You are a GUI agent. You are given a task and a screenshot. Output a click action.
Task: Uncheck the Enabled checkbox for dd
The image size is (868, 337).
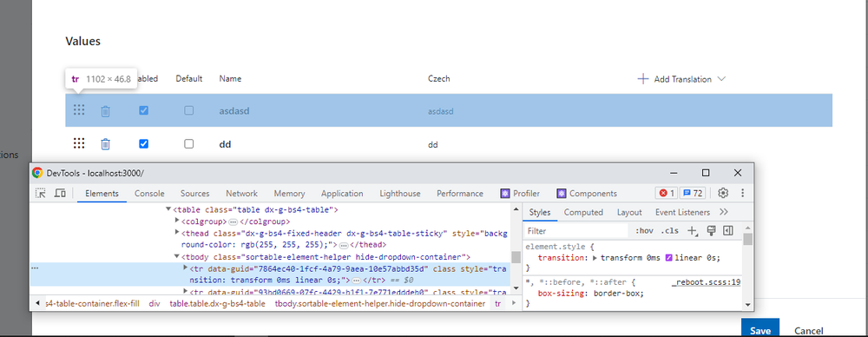pos(143,143)
